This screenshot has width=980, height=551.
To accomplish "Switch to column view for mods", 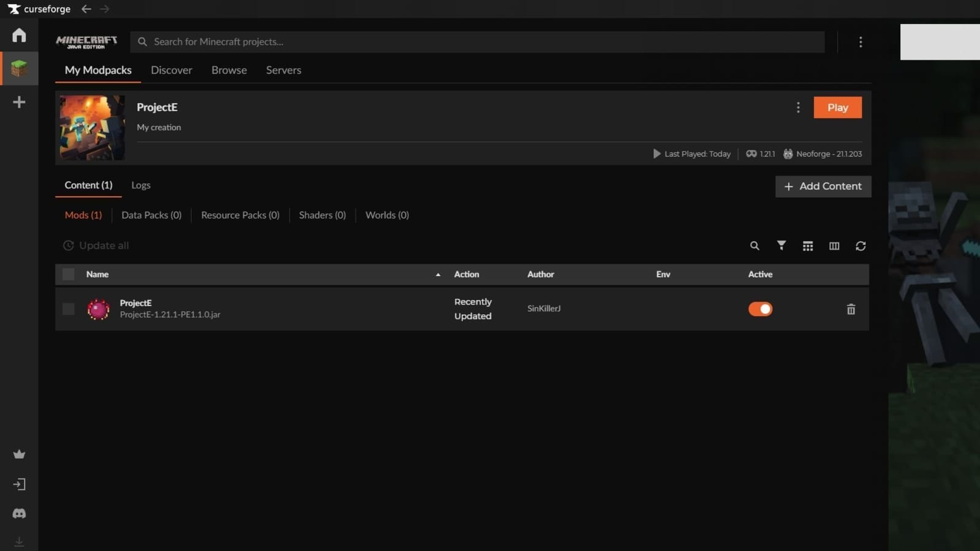I will tap(834, 246).
